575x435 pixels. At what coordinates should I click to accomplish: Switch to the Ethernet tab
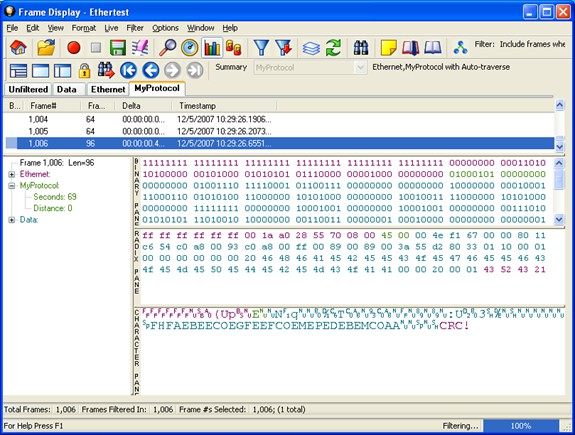(x=108, y=89)
